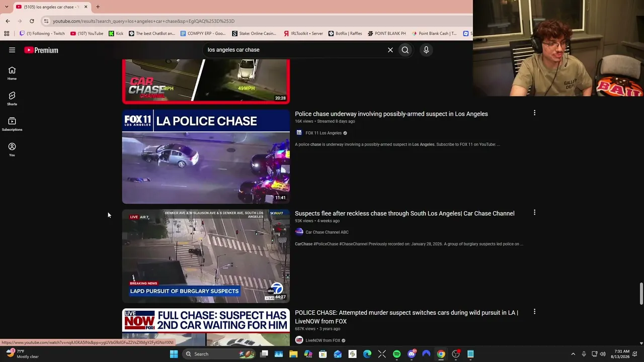Screen dimensions: 644x362
Task: Open Discord from the taskbar
Action: 412,354
